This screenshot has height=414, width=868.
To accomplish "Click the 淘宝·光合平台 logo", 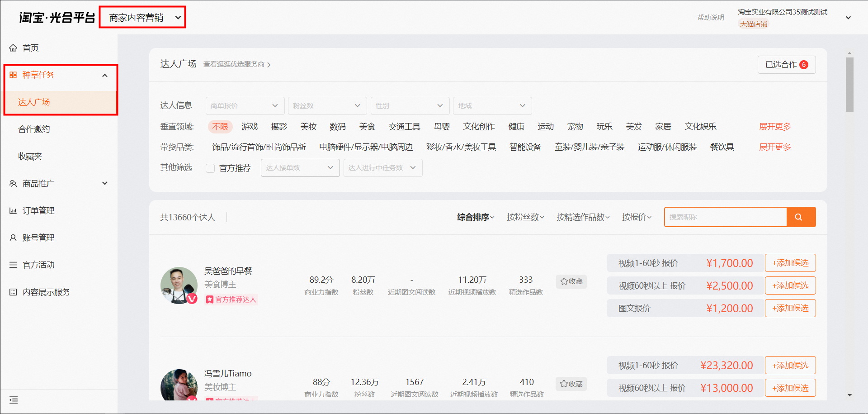I will (x=57, y=18).
